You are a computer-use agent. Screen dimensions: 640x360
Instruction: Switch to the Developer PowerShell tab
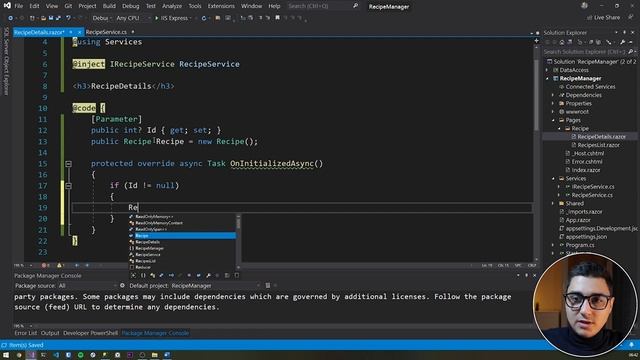[x=90, y=333]
